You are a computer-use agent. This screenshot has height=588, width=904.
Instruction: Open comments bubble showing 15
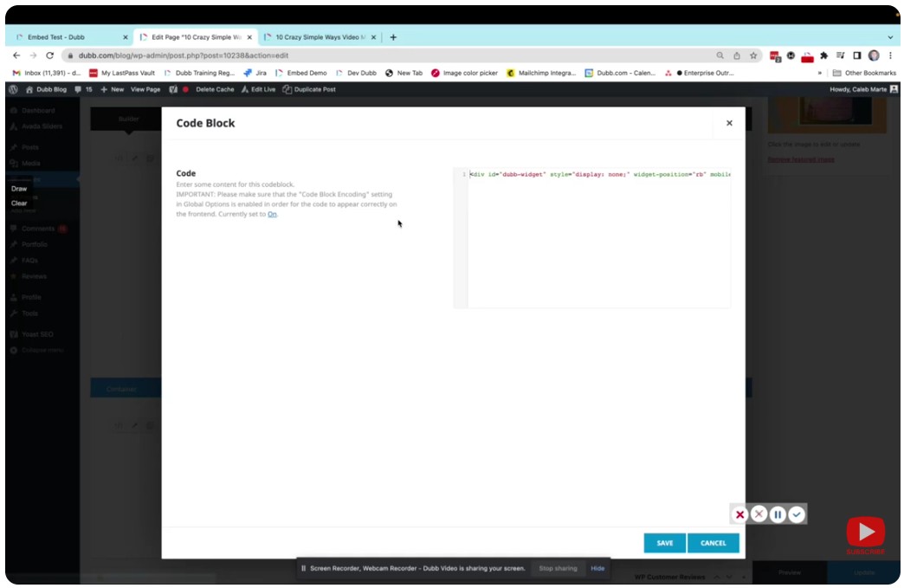tap(83, 89)
